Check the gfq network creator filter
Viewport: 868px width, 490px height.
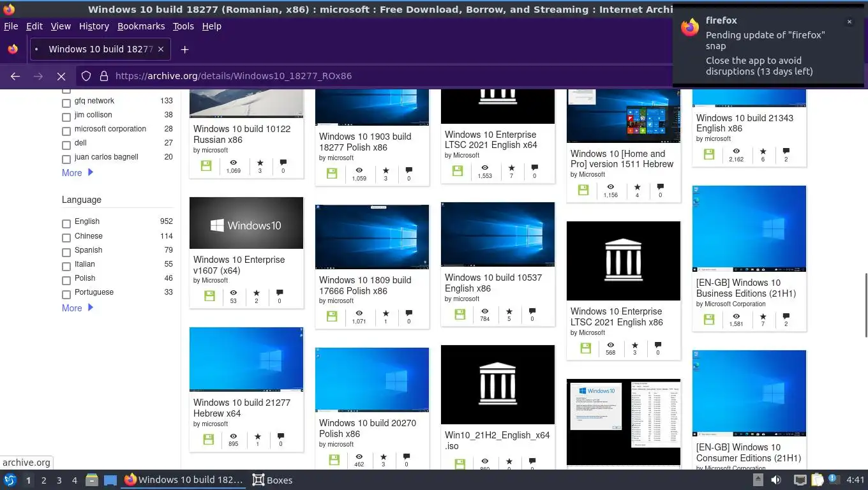pos(66,103)
